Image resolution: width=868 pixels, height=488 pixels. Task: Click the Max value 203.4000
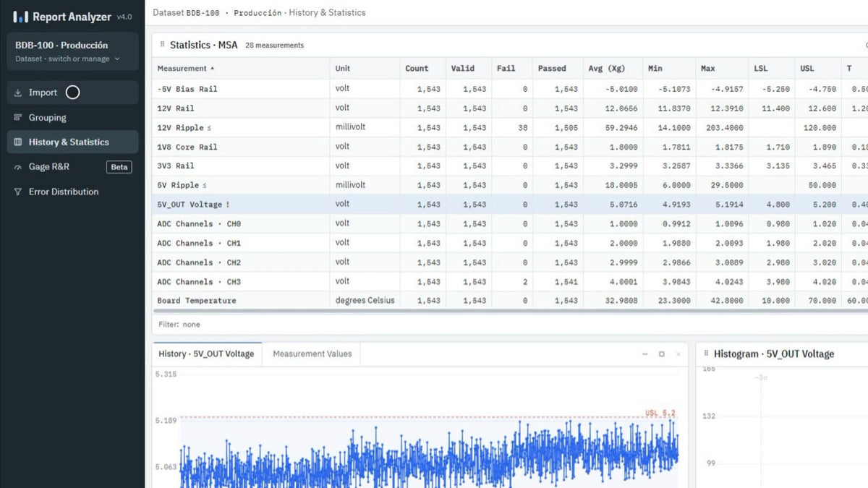coord(724,128)
